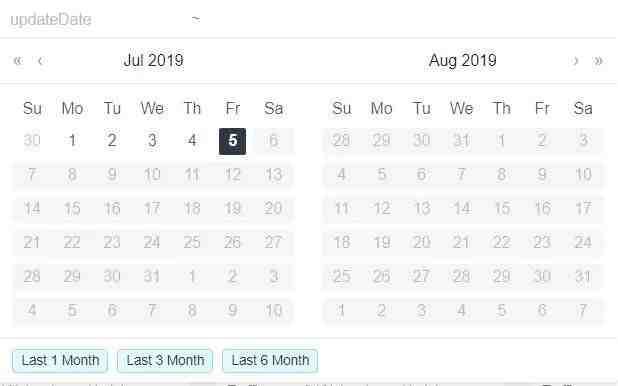Select the Last 3 Month shortcut

coord(165,360)
